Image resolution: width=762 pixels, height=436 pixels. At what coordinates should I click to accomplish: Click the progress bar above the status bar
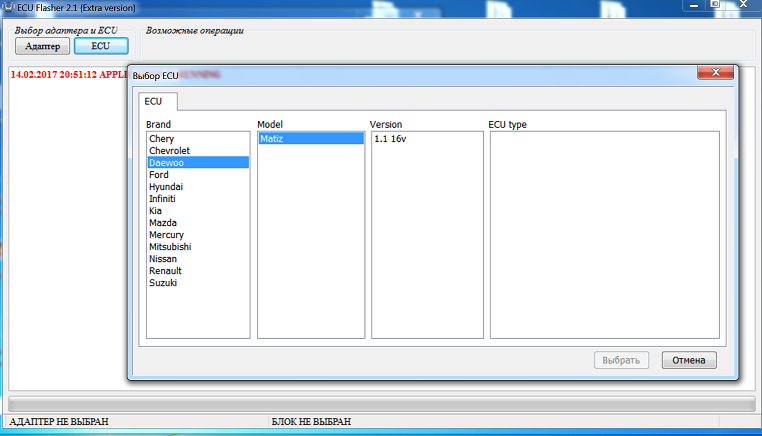pos(381,404)
